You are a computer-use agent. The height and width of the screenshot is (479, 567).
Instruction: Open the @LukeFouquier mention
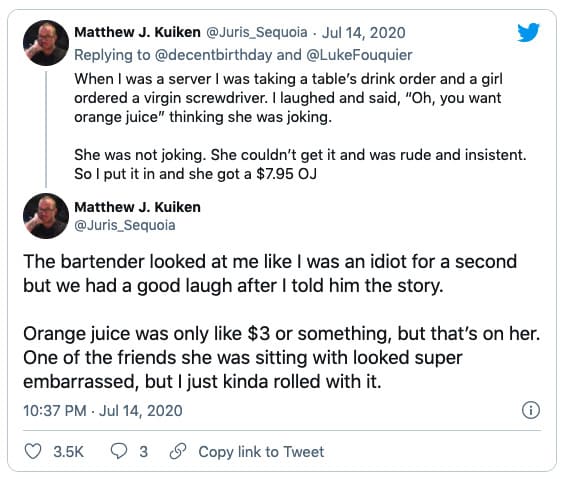tap(359, 55)
